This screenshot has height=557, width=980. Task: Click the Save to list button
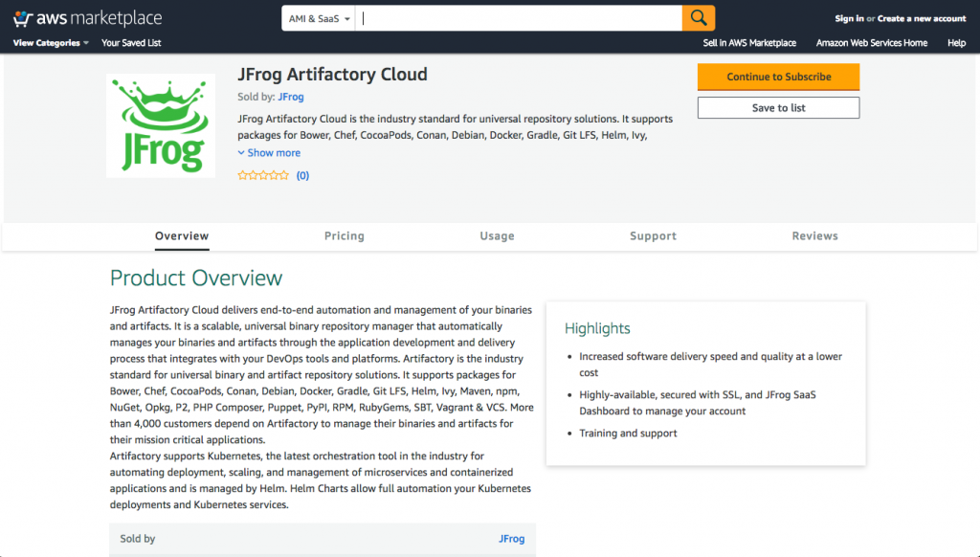click(x=778, y=108)
